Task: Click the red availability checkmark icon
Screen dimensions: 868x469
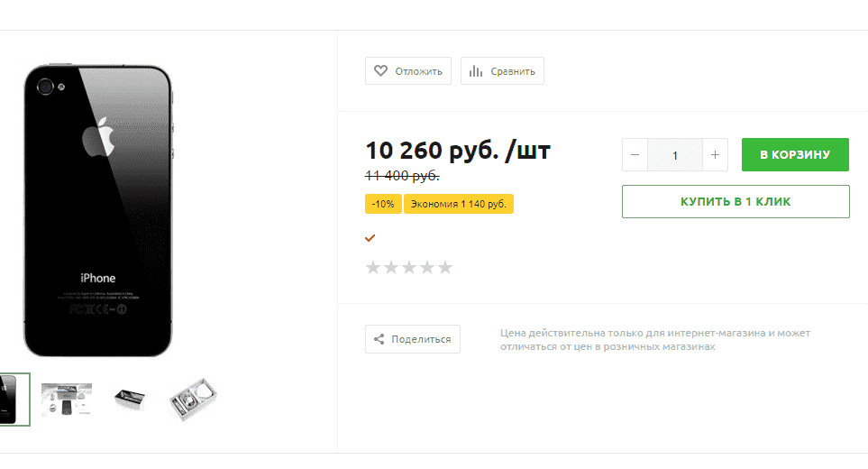Action: pyautogui.click(x=370, y=238)
